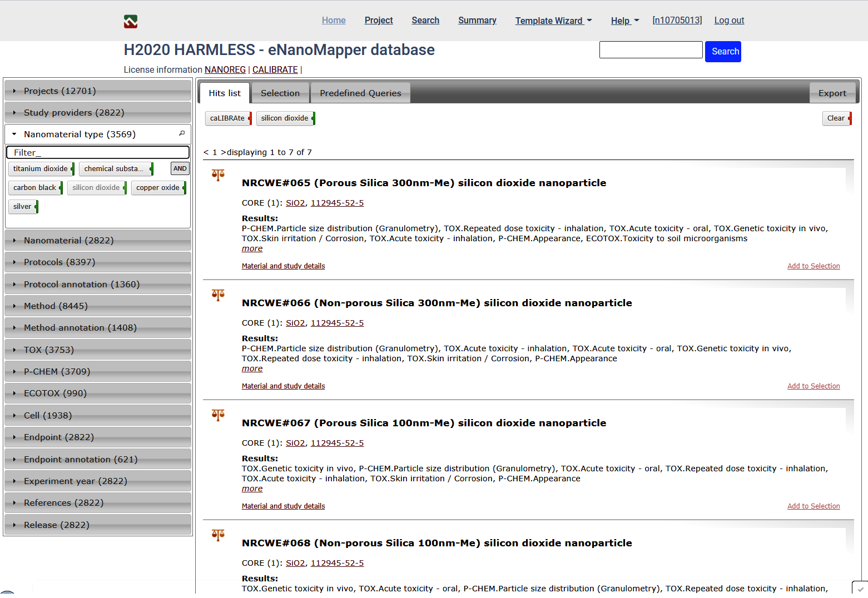The image size is (868, 598).
Task: Click the scales icon beside NRCWE#065
Action: pyautogui.click(x=218, y=175)
